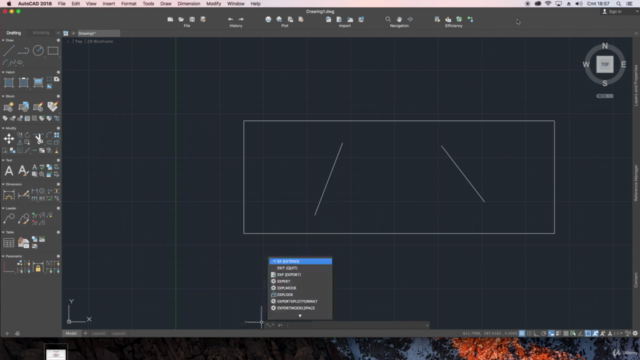Open the Dimension menu

tap(189, 4)
